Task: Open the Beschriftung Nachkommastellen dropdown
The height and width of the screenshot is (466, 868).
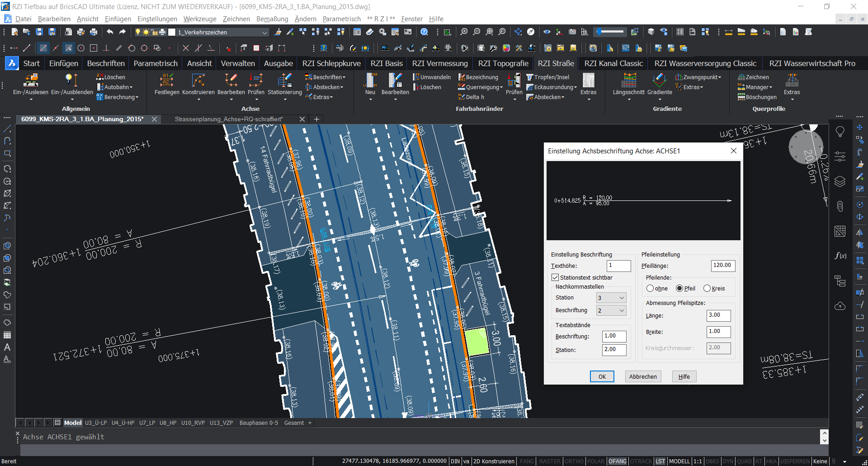Action: click(611, 310)
